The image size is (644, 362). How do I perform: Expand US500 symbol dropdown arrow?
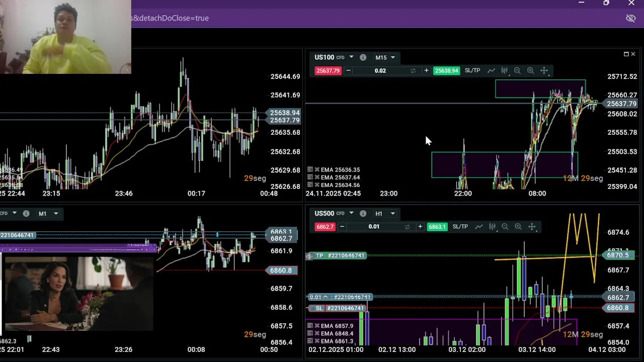(351, 213)
